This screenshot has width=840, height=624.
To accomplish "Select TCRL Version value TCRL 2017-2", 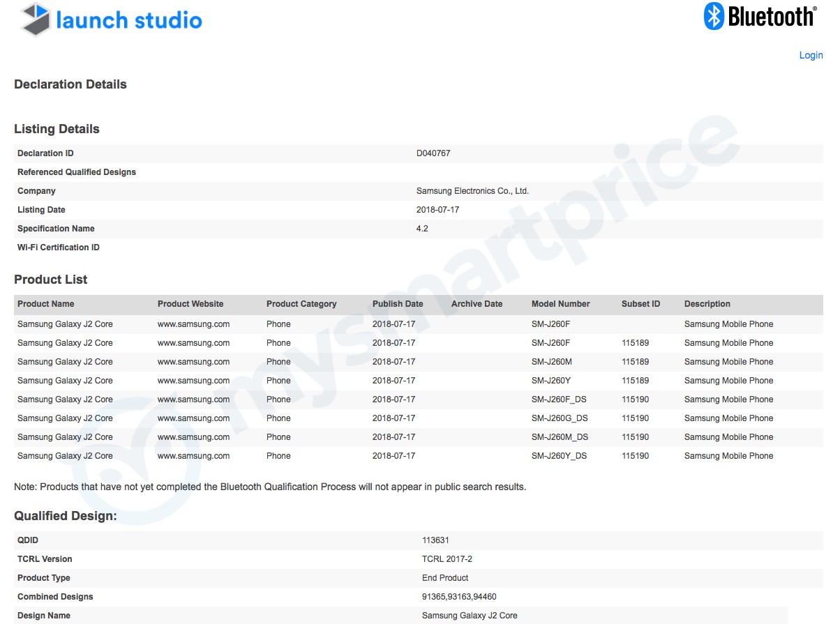I will [447, 559].
